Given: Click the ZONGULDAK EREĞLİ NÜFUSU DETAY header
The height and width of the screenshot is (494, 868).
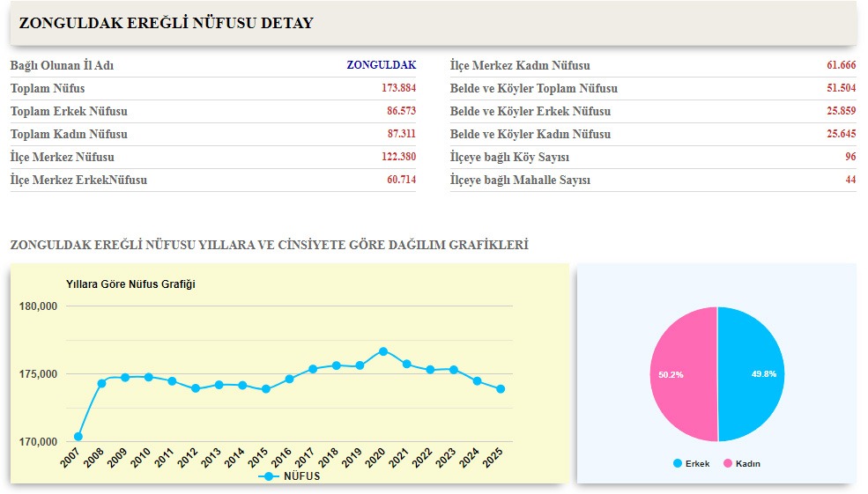Looking at the screenshot, I should 166,24.
